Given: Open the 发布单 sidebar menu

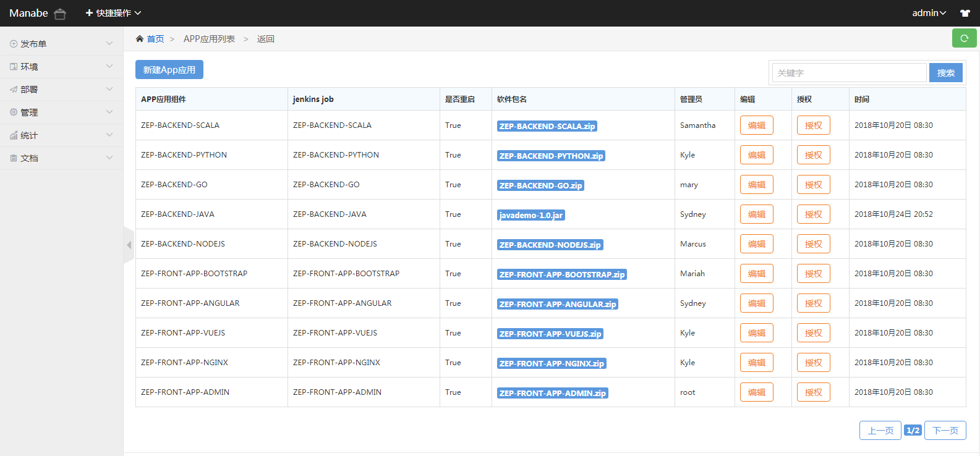Looking at the screenshot, I should pos(61,44).
